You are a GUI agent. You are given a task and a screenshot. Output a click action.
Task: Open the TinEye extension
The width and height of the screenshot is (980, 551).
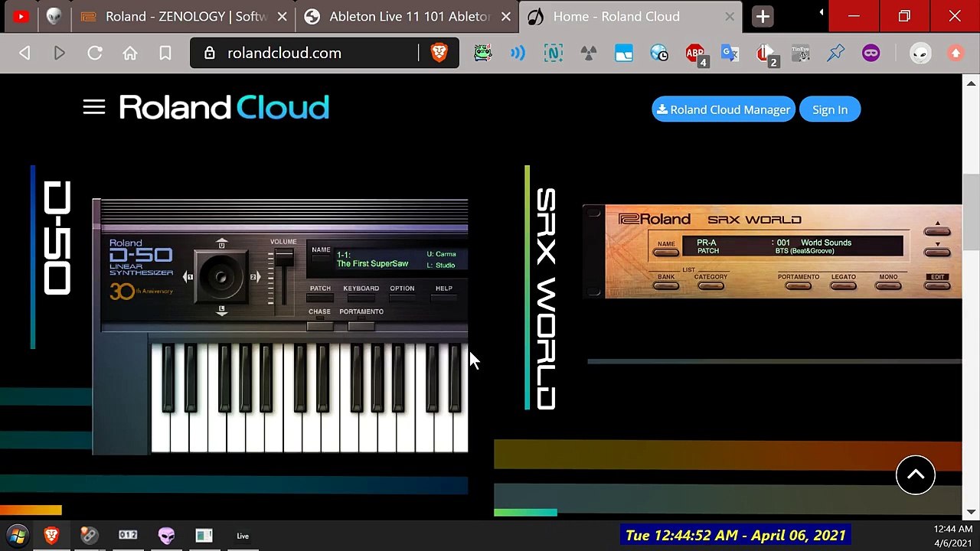[800, 53]
